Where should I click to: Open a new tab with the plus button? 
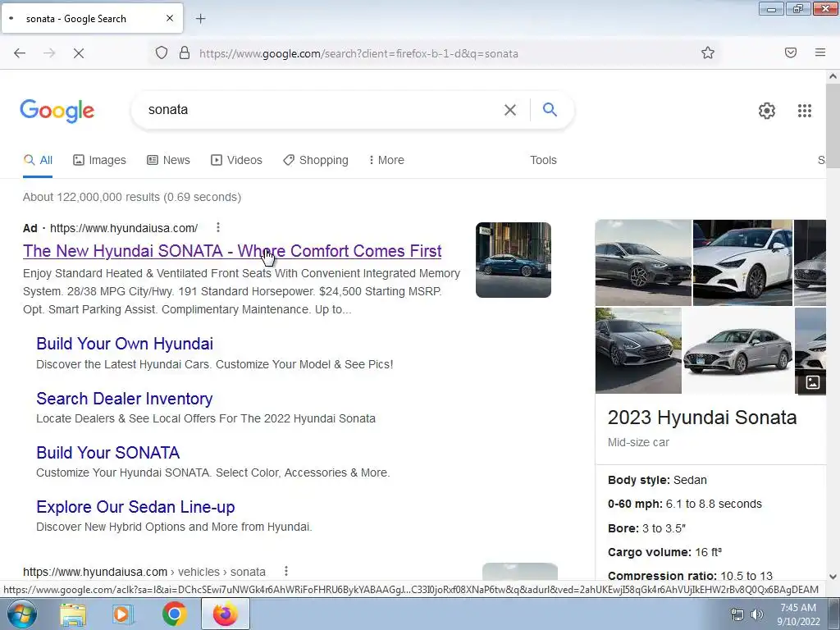[200, 19]
